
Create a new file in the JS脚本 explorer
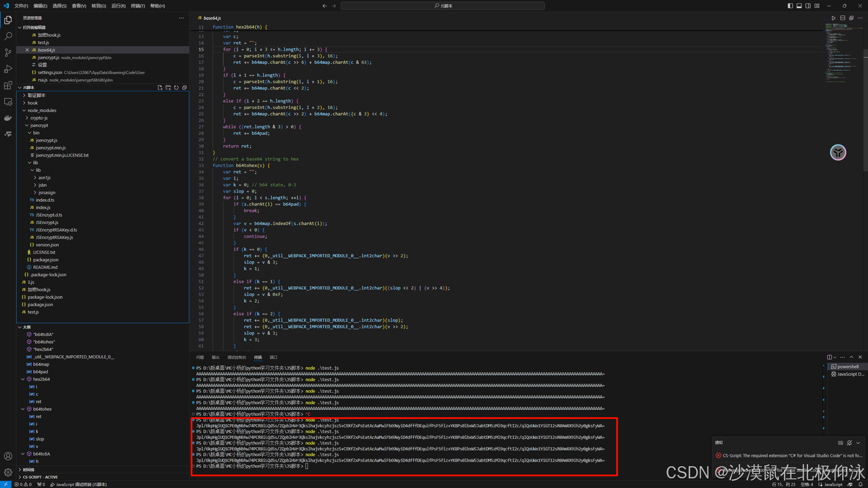(x=160, y=87)
